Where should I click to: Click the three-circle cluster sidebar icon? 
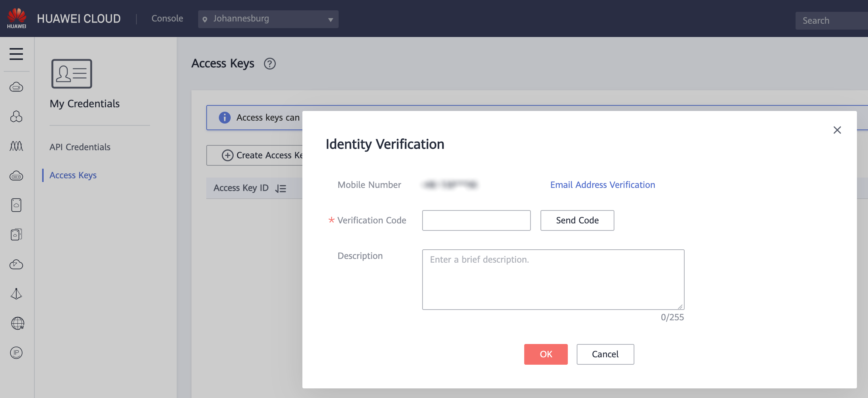click(16, 117)
